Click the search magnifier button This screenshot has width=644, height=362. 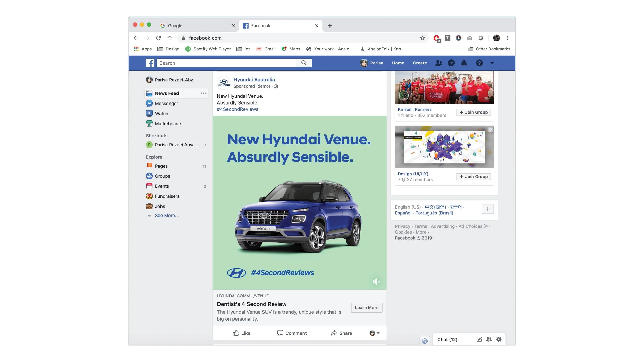304,63
